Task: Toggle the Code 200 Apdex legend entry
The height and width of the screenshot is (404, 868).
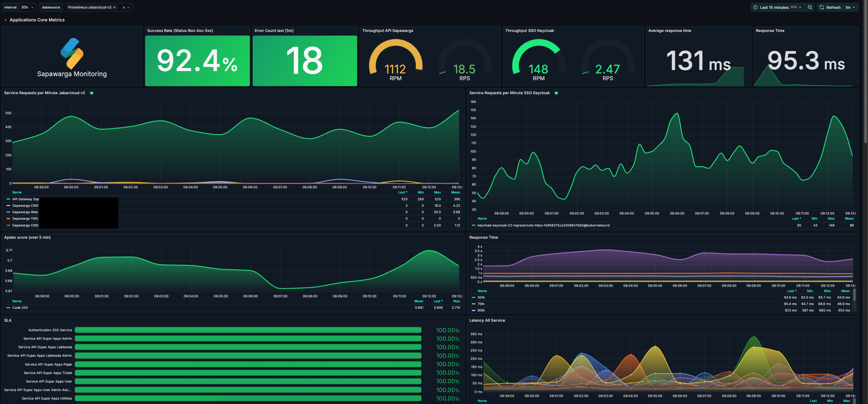Action: 20,308
